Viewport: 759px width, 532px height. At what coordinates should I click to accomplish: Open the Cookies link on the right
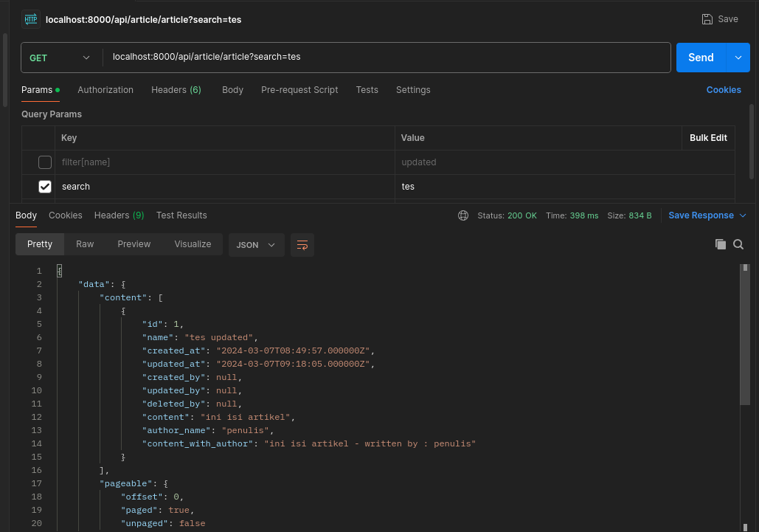pos(723,90)
